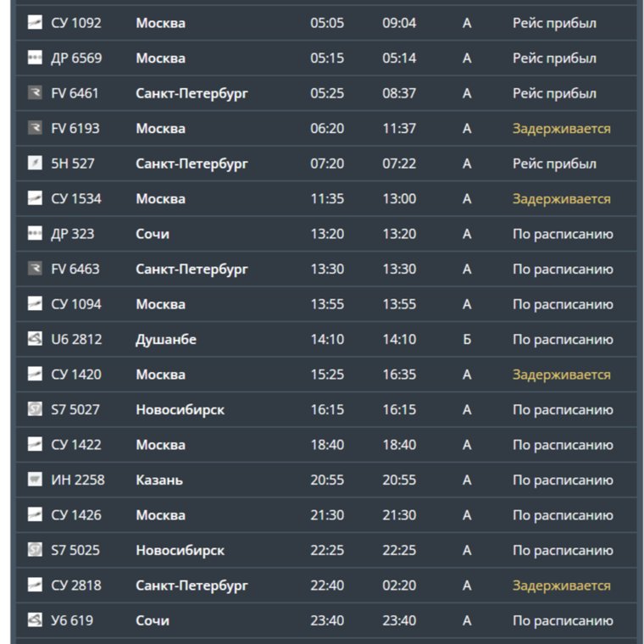
Task: Click the Рейс прибыл status for FV 6461
Action: [x=554, y=94]
